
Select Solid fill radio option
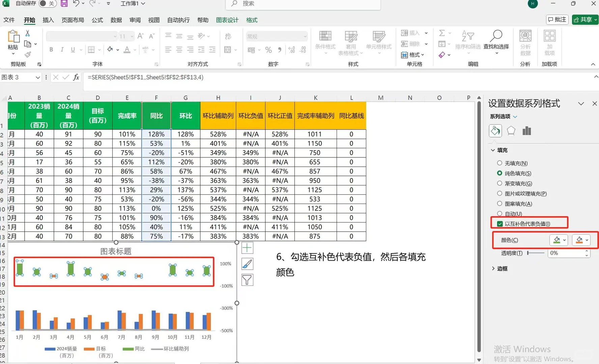click(500, 173)
